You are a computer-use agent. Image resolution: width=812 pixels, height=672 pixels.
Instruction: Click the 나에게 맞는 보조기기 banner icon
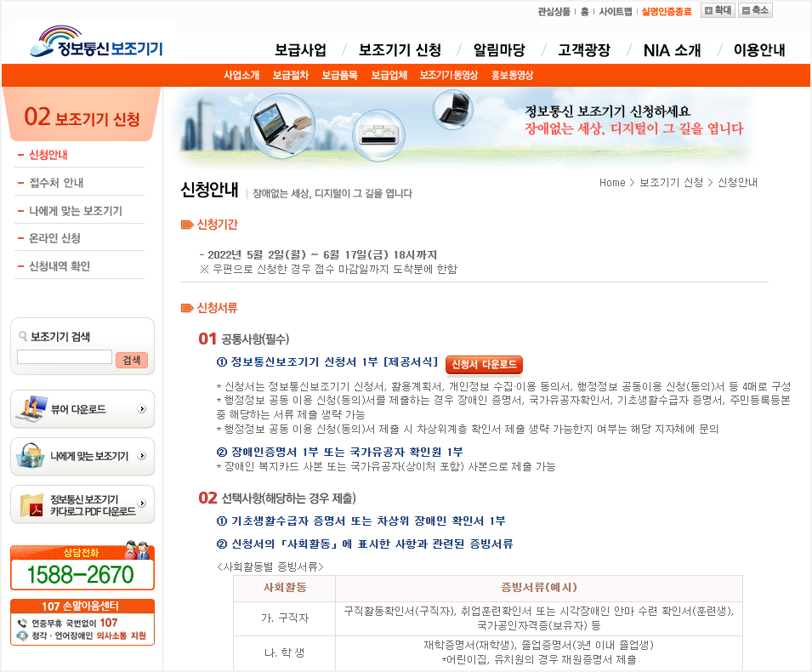click(x=30, y=456)
